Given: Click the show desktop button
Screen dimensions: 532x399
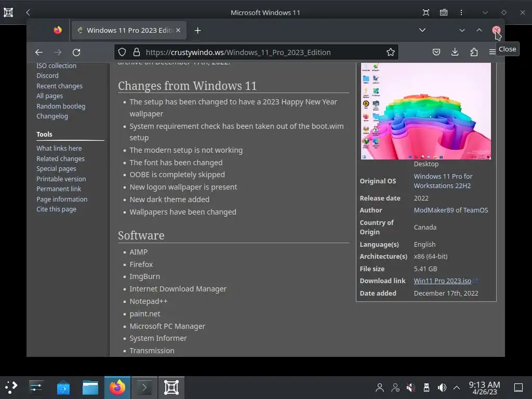Looking at the screenshot, I should (x=518, y=388).
